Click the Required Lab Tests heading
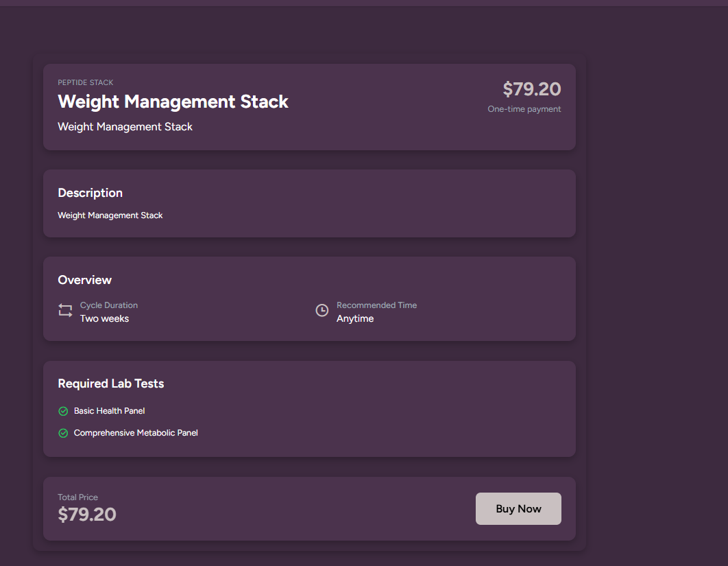Viewport: 728px width, 566px height. tap(110, 384)
